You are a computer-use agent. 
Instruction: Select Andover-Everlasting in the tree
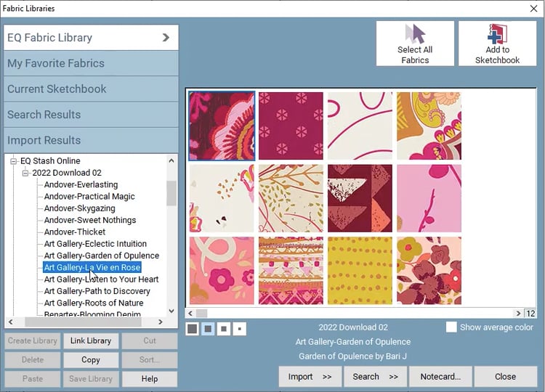[x=81, y=184]
